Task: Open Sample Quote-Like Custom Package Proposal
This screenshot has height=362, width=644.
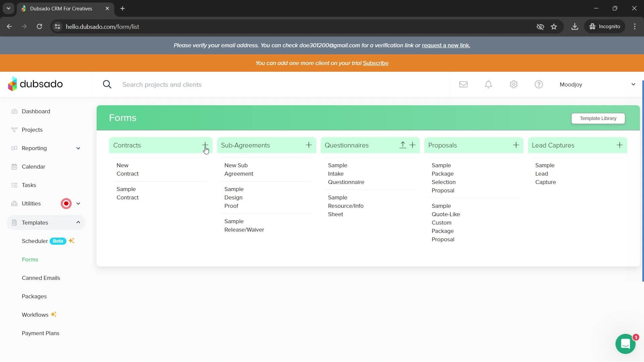Action: coord(446,223)
